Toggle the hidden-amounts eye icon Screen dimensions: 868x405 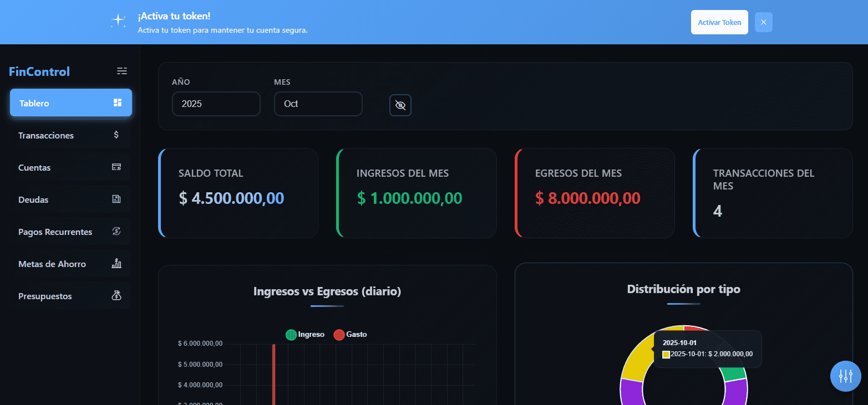point(400,105)
